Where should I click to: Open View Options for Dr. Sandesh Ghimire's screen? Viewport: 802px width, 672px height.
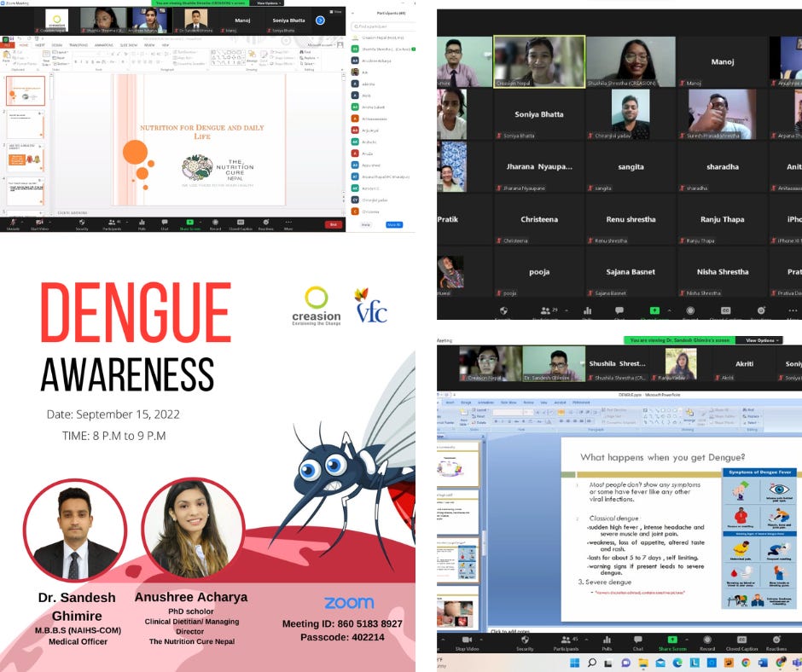click(762, 340)
